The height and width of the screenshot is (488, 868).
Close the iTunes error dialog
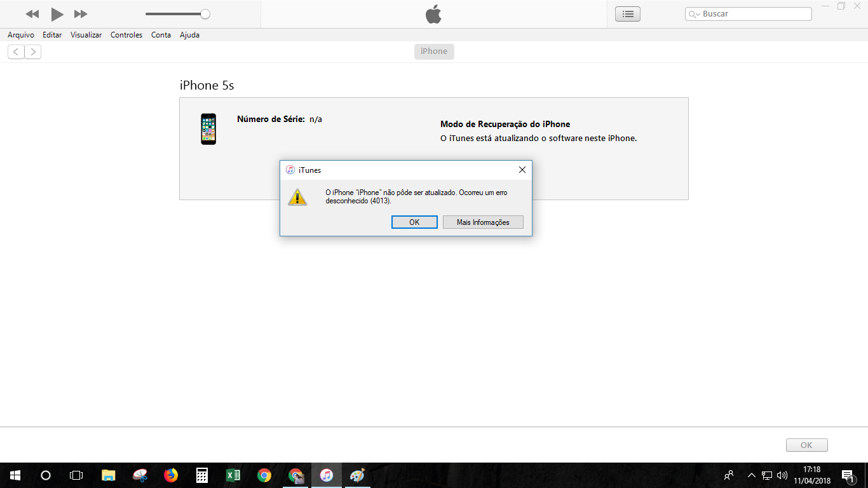pyautogui.click(x=522, y=170)
